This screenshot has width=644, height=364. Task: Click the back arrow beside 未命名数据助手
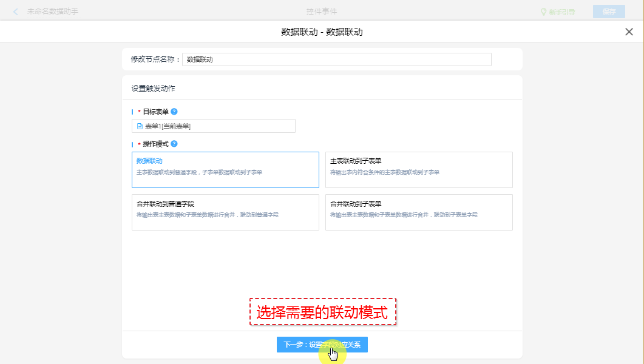(x=15, y=12)
